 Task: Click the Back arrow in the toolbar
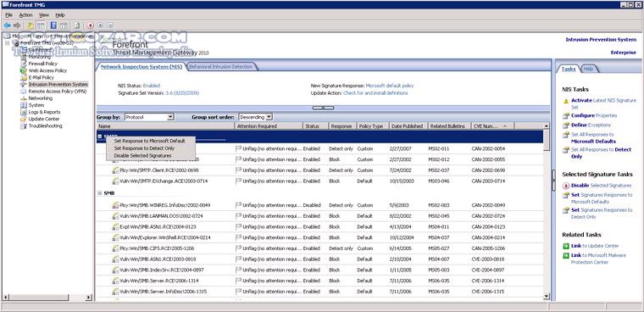coord(7,25)
